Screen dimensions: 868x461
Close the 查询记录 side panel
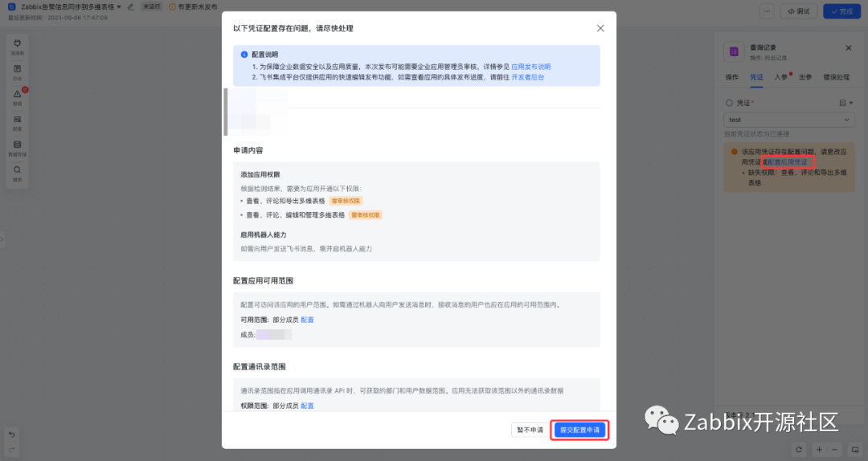848,48
